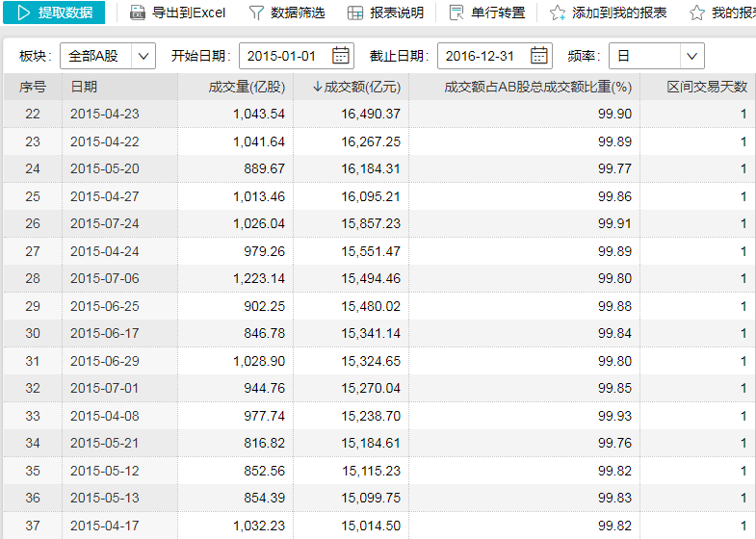Sort by the 序号 column header
The height and width of the screenshot is (539, 756).
tap(33, 87)
